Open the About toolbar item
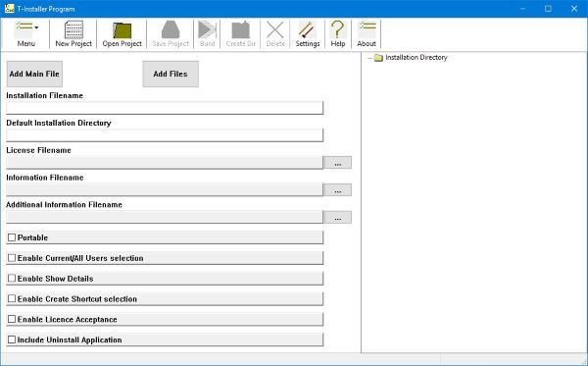Image resolution: width=588 pixels, height=366 pixels. click(367, 33)
